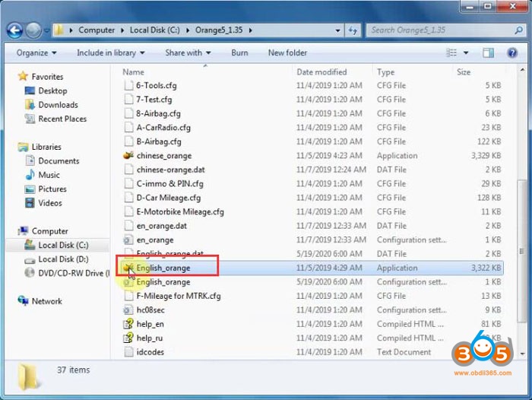The image size is (532, 400).
Task: Select Network in the navigation pane
Action: (47, 302)
